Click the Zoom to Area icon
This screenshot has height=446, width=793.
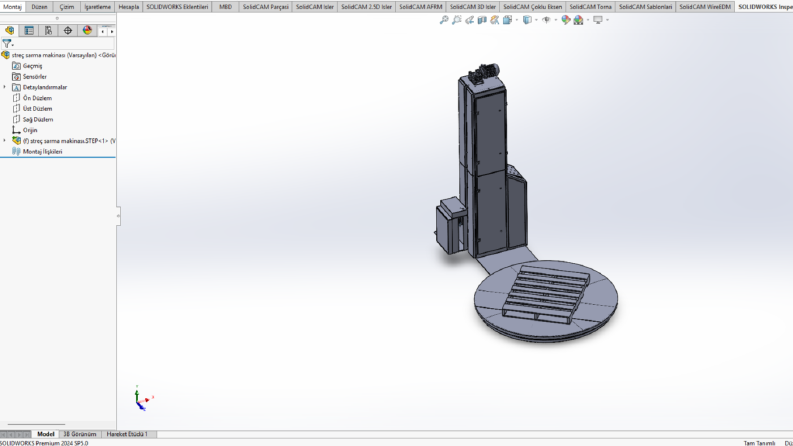coord(457,20)
